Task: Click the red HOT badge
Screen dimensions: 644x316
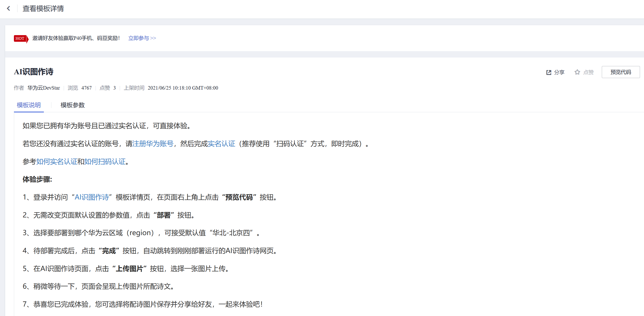Action: 21,38
